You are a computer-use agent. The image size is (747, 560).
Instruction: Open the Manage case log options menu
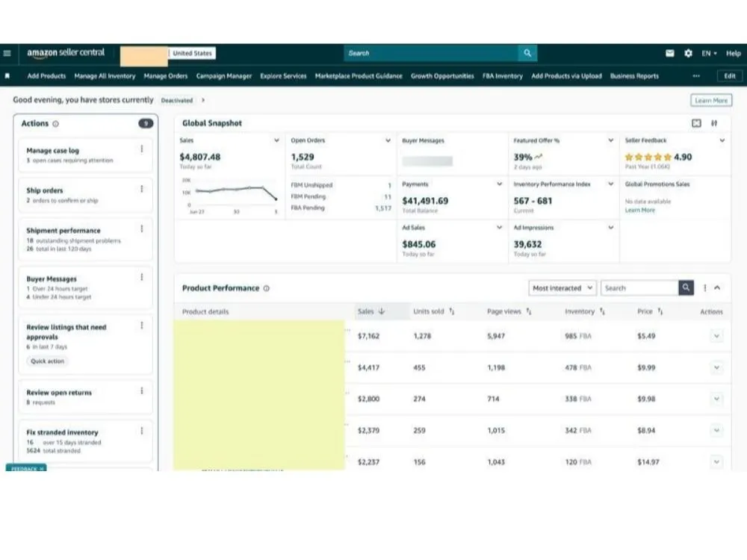pos(141,149)
